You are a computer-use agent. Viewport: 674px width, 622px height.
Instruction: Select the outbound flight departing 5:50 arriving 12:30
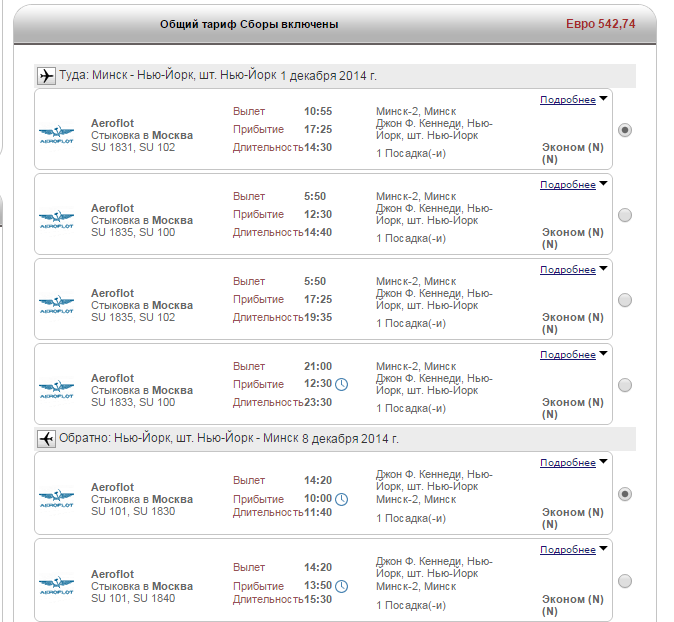coord(625,215)
